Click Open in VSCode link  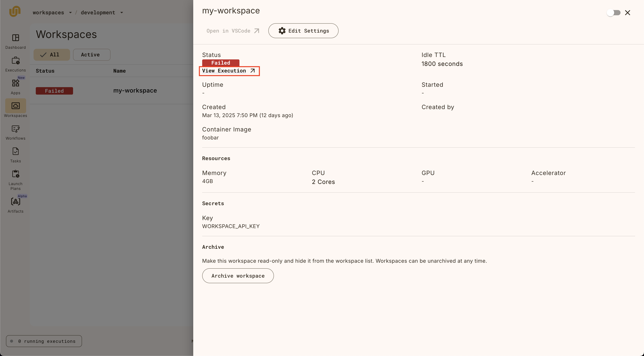click(x=233, y=31)
